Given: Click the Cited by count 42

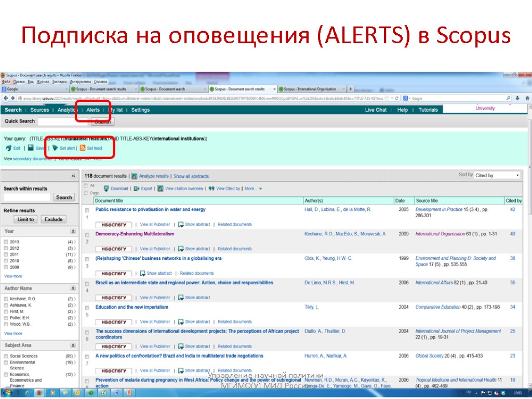Looking at the screenshot, I should click(x=512, y=209).
